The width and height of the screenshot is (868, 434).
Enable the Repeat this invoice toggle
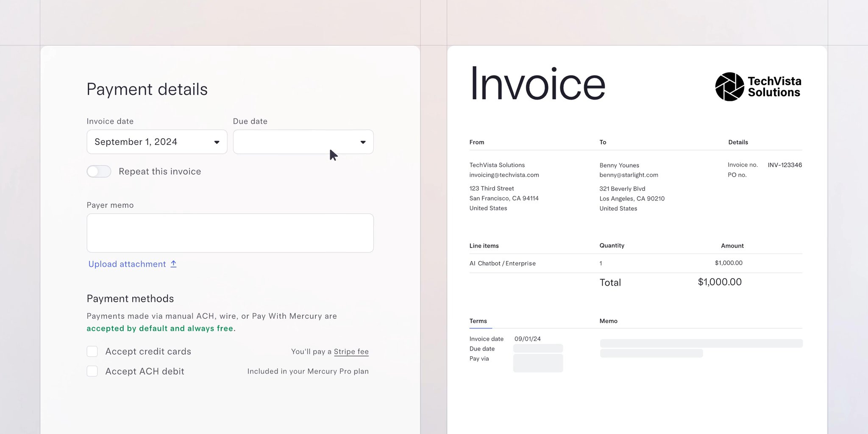click(98, 171)
